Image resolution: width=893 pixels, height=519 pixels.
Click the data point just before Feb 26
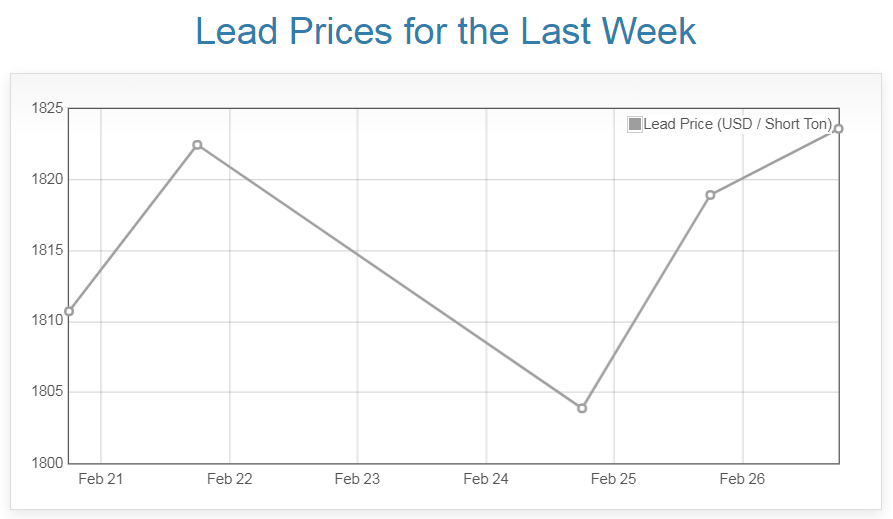710,195
